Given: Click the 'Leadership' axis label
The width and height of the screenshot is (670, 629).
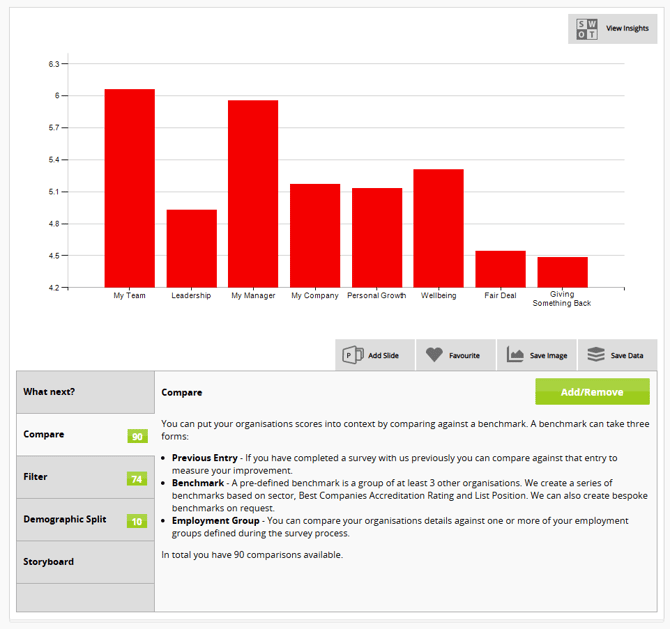Looking at the screenshot, I should point(191,295).
